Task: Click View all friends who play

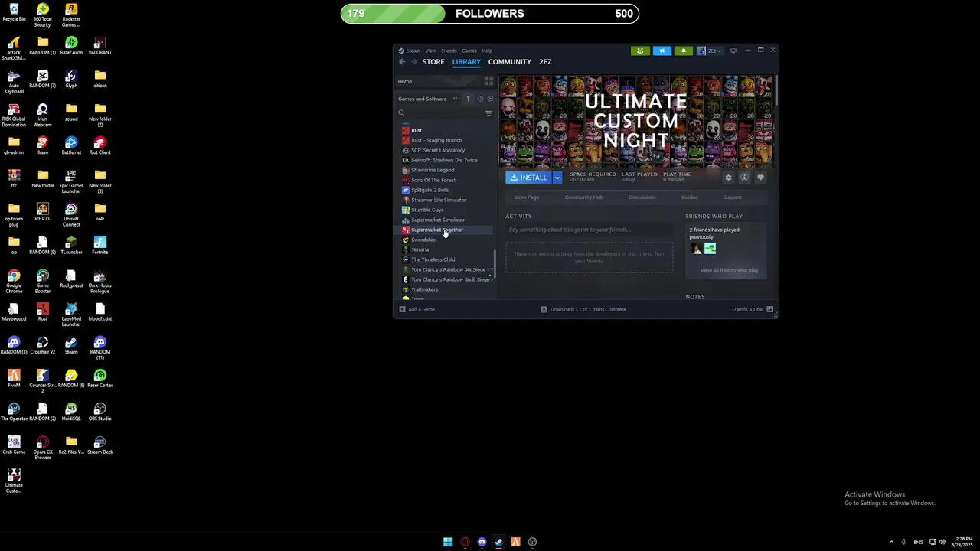Action: [729, 270]
